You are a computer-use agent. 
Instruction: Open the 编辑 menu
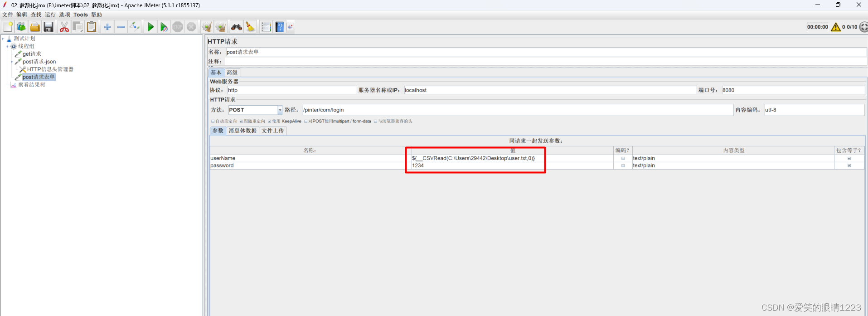[x=22, y=15]
